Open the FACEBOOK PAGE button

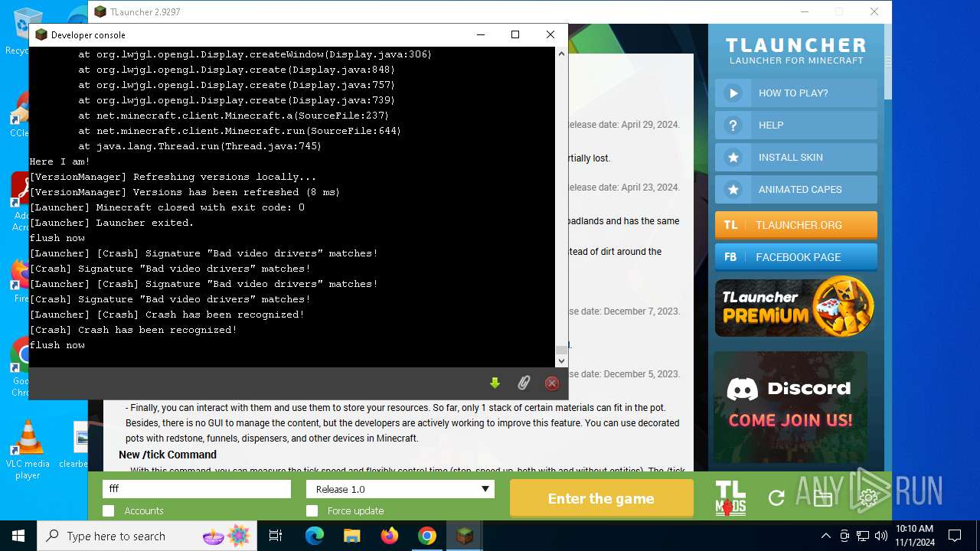coord(796,257)
